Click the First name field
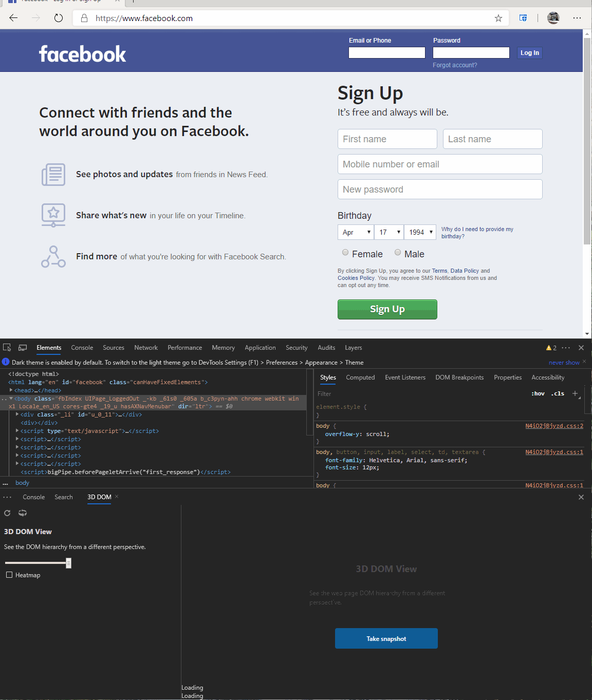The image size is (592, 700). click(x=387, y=139)
